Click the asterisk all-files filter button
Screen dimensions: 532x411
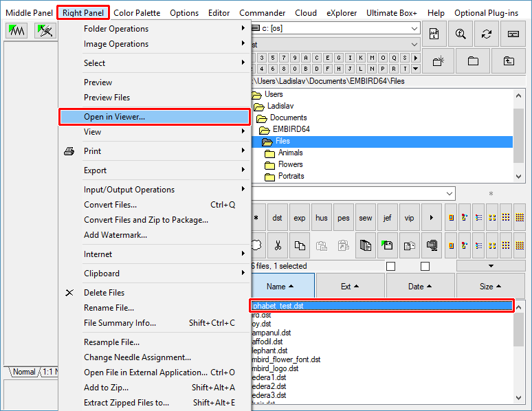click(257, 218)
